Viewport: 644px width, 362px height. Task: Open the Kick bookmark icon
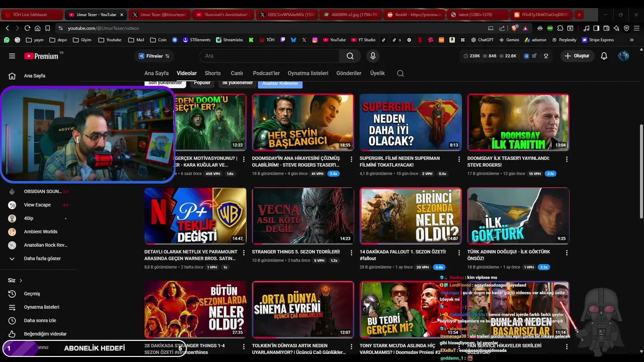251,40
